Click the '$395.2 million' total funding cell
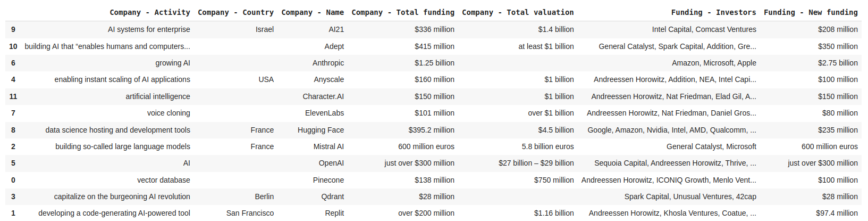Viewport: 868px width, 221px height. (x=431, y=130)
